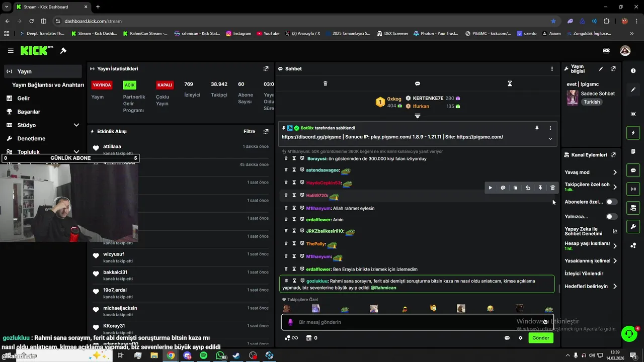Send the message with Gönder

pyautogui.click(x=541, y=338)
